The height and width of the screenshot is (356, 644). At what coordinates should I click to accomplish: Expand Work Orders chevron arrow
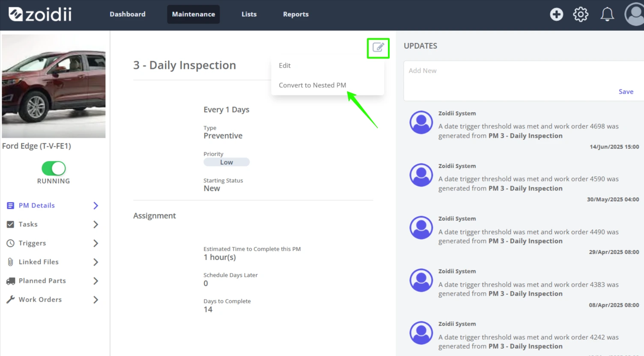pos(96,300)
